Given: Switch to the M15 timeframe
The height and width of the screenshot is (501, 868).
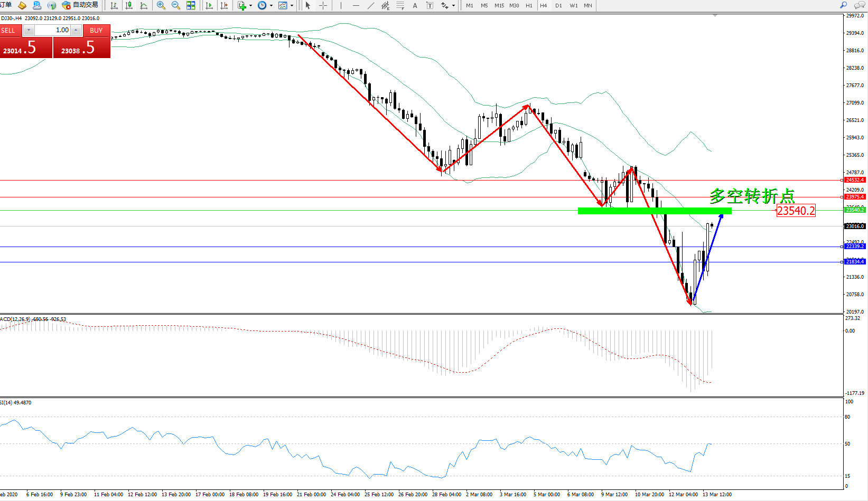Looking at the screenshot, I should (499, 5).
